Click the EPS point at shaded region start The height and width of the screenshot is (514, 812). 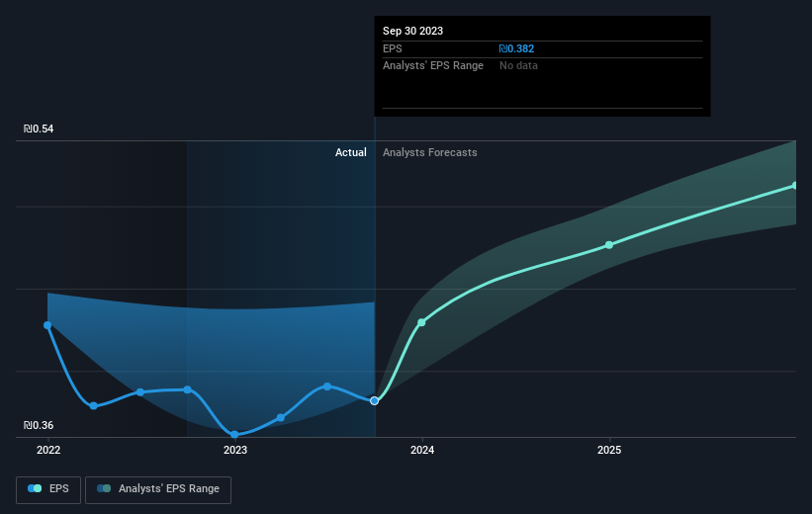(188, 389)
